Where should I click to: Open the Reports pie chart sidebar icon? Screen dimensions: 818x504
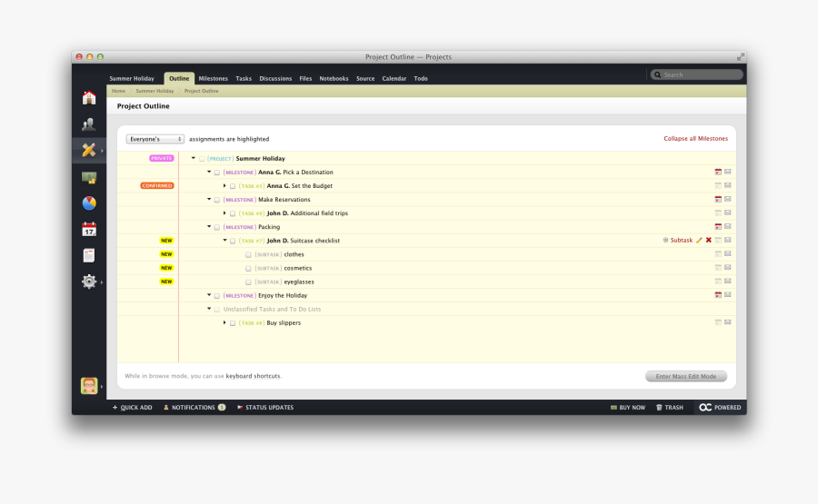(x=89, y=203)
